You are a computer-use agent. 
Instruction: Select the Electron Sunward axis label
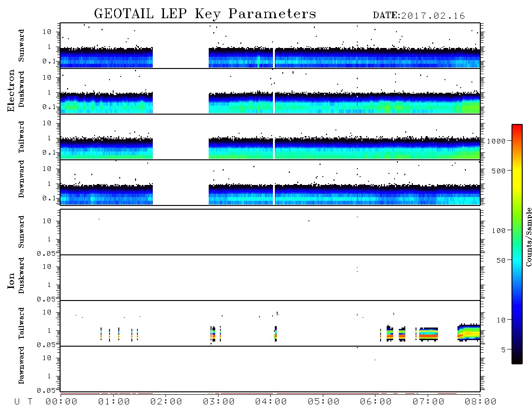point(21,46)
